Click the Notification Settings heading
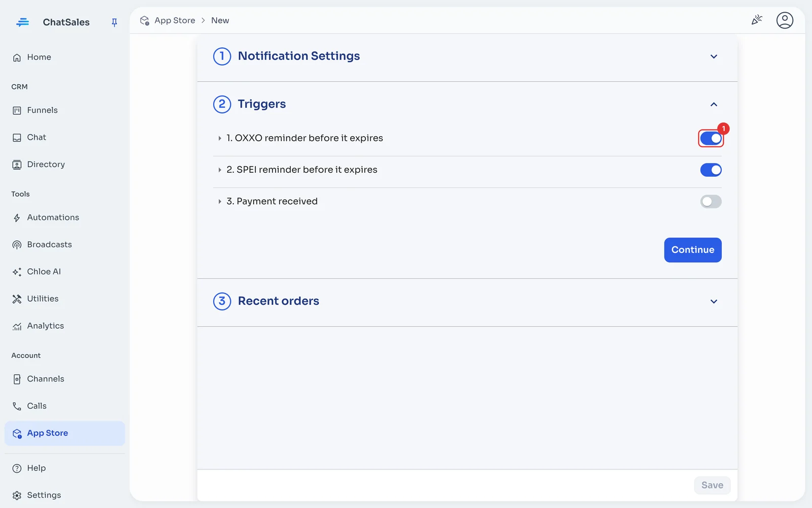 click(x=299, y=56)
